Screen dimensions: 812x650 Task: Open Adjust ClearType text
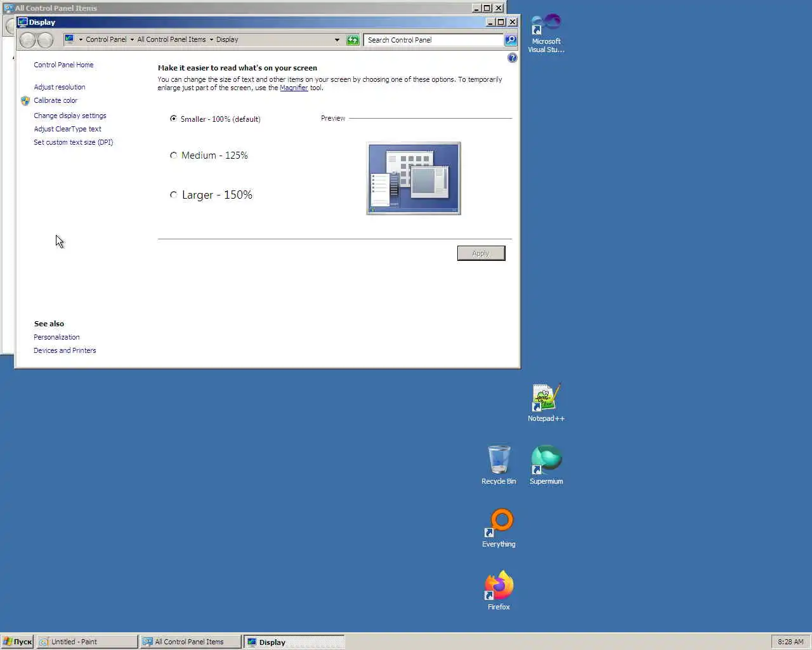67,129
